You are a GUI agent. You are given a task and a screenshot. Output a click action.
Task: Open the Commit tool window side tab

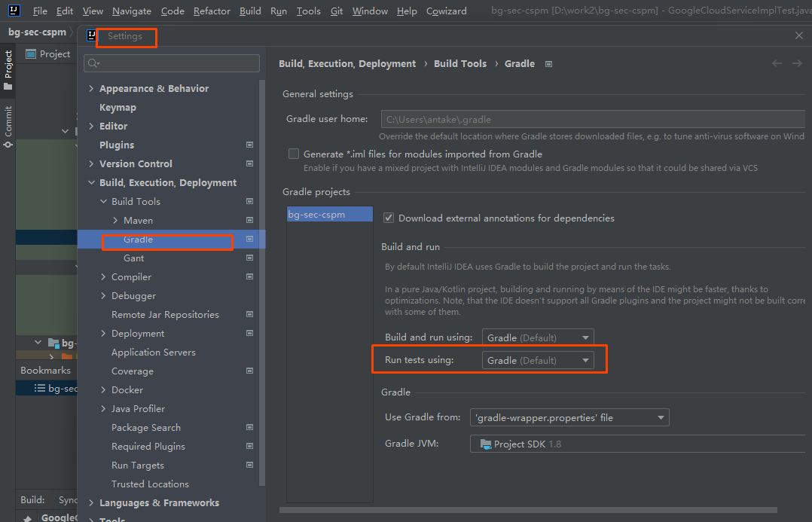[x=8, y=127]
